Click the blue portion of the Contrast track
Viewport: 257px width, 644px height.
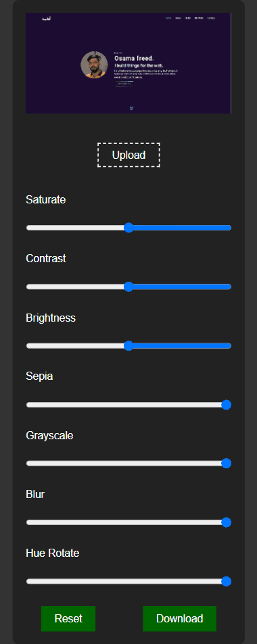[182, 287]
